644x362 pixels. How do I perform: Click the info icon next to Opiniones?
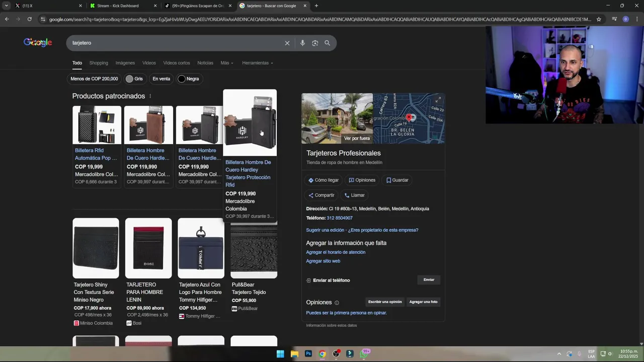(x=337, y=303)
